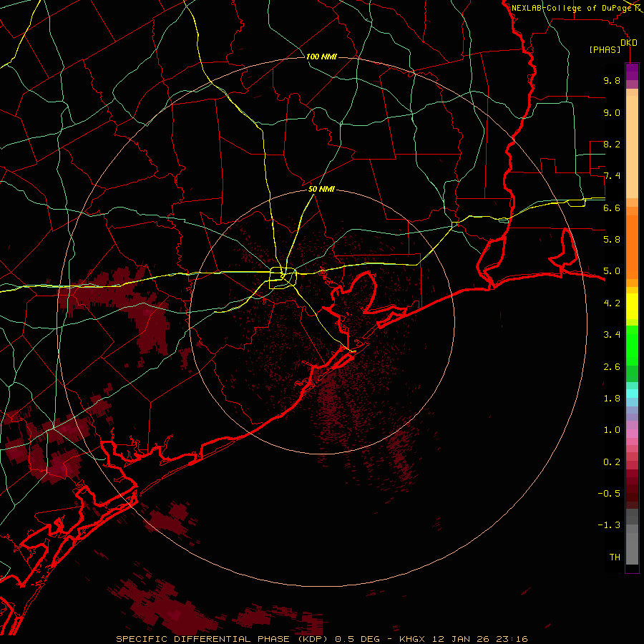The height and width of the screenshot is (644, 644).
Task: Click the 9.8 scale value
Action: click(x=612, y=80)
